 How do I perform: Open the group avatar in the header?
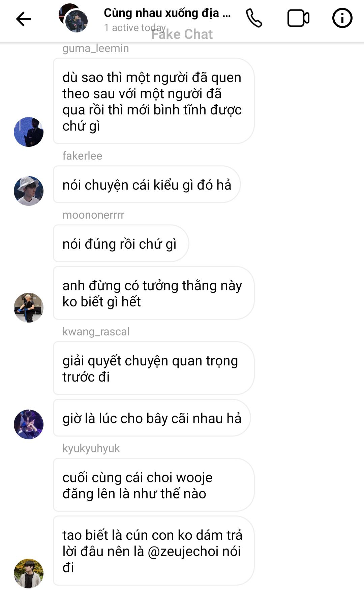[x=73, y=18]
